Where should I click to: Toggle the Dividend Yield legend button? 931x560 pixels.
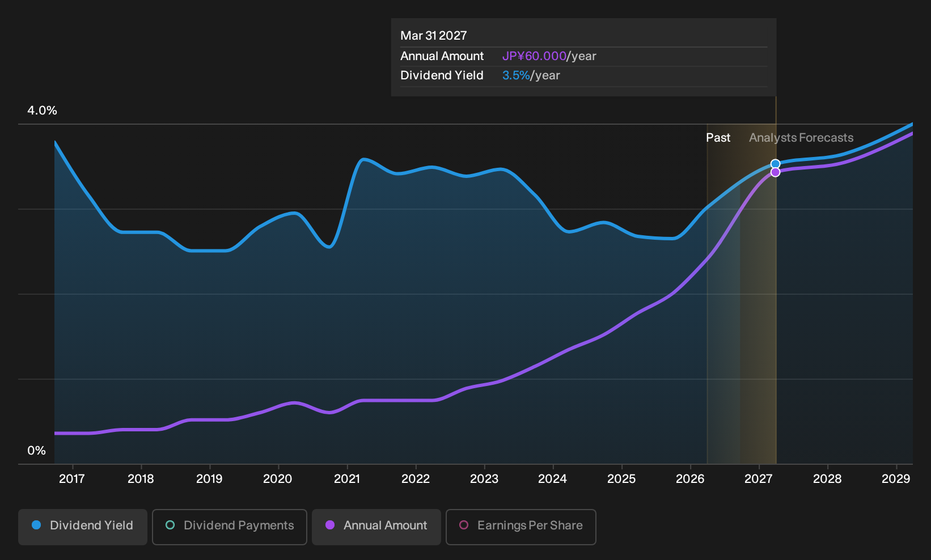click(x=83, y=527)
